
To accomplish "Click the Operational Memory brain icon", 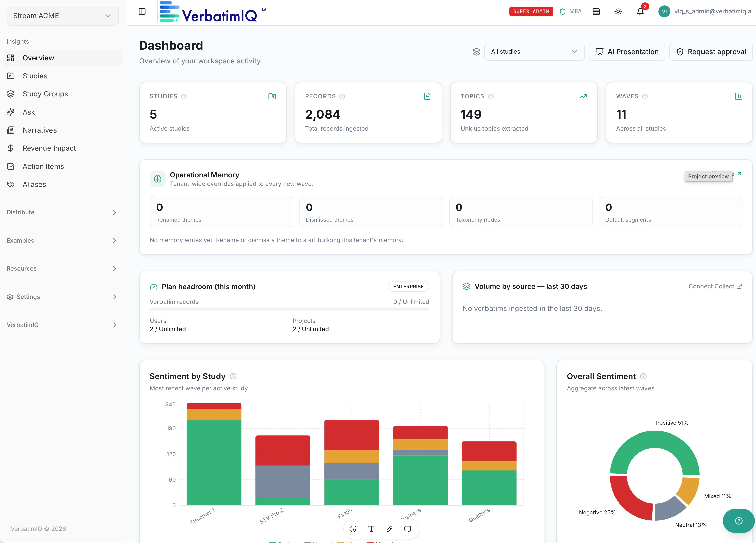I will click(158, 179).
